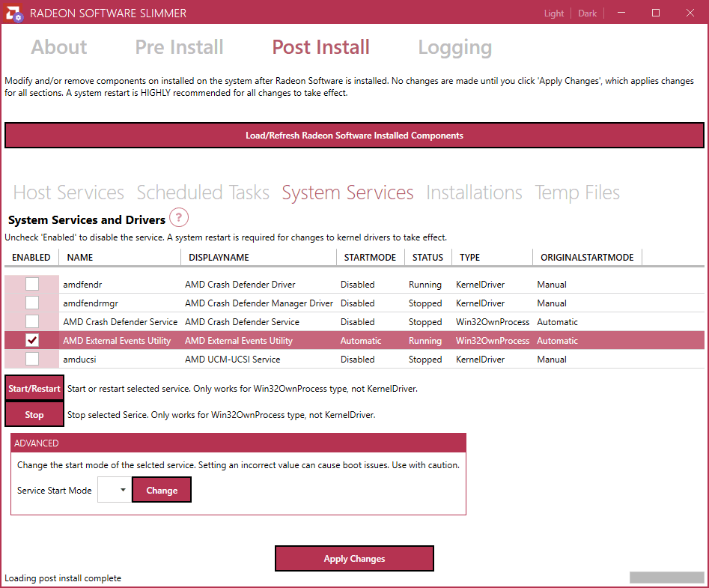Sort by the TYPE column header
709x588 pixels.
click(492, 258)
